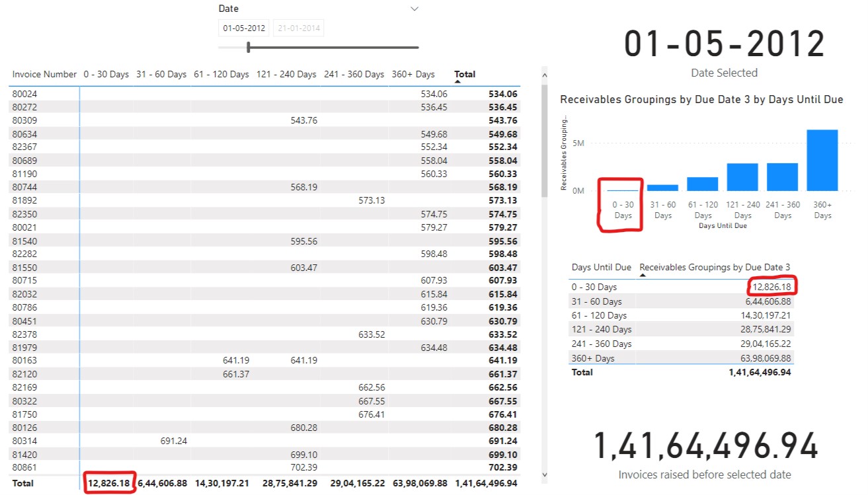Select invoice row 80744
The image size is (868, 495).
click(265, 187)
